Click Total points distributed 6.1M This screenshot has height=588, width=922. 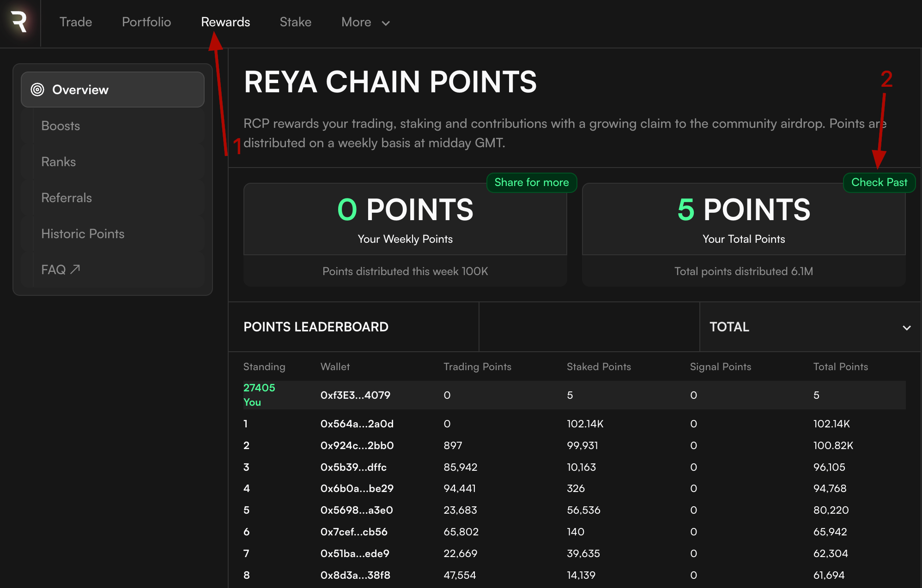coord(744,271)
